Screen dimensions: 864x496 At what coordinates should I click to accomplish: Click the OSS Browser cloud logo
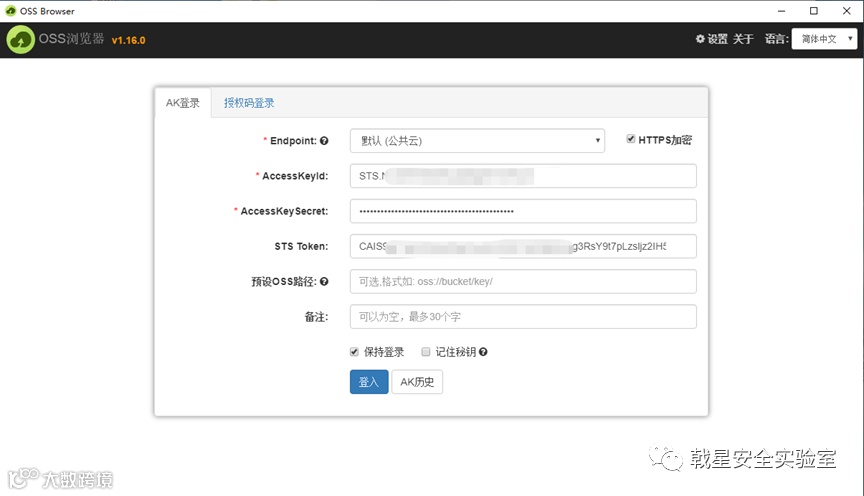click(x=20, y=40)
